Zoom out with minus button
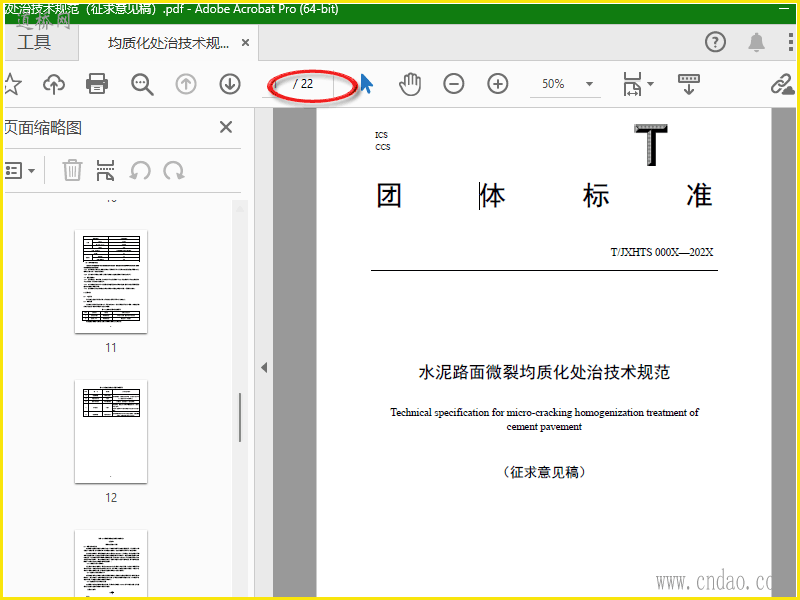 (x=454, y=84)
